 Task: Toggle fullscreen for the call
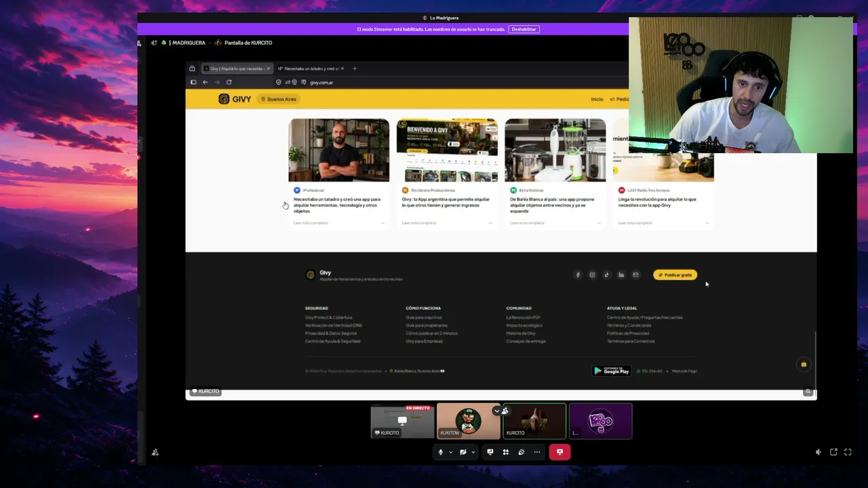click(848, 452)
